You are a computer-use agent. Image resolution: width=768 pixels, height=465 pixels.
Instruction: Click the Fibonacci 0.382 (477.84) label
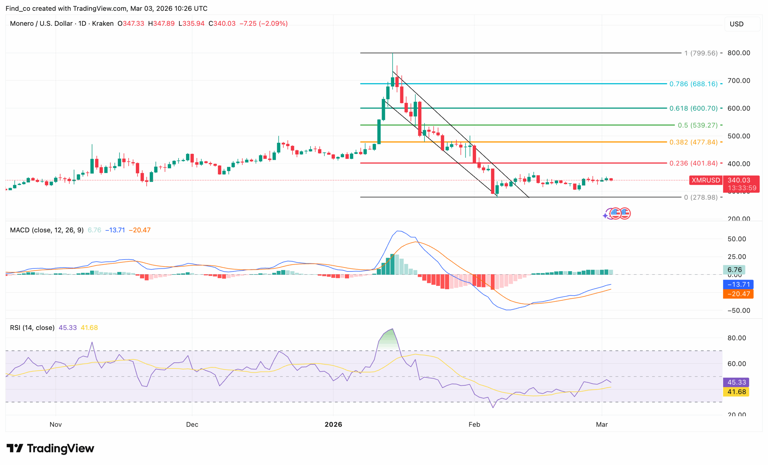694,142
